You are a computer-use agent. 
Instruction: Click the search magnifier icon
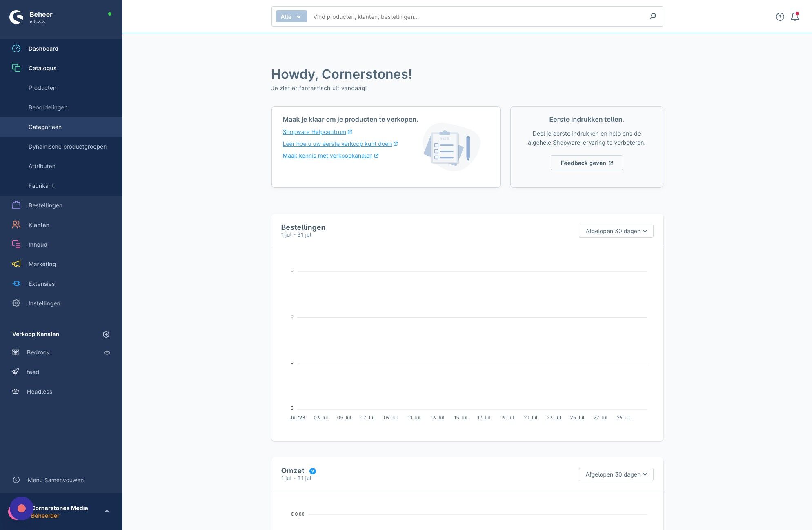pyautogui.click(x=653, y=16)
